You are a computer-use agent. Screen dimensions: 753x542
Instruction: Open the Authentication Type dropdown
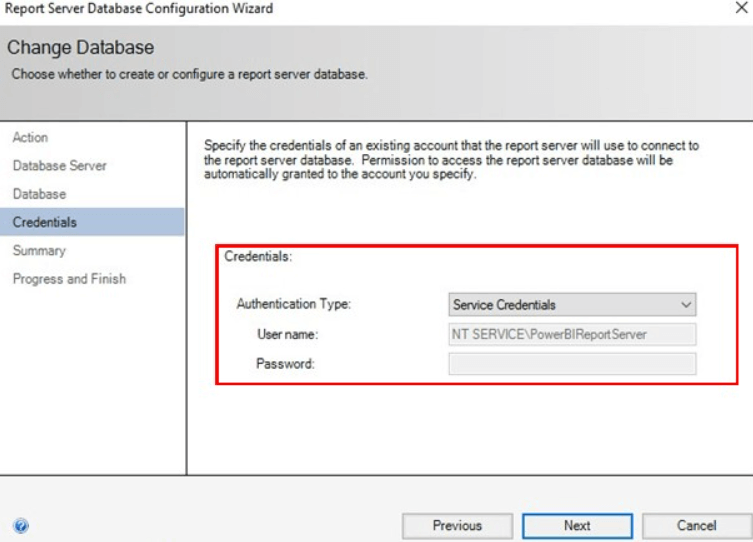pos(572,304)
